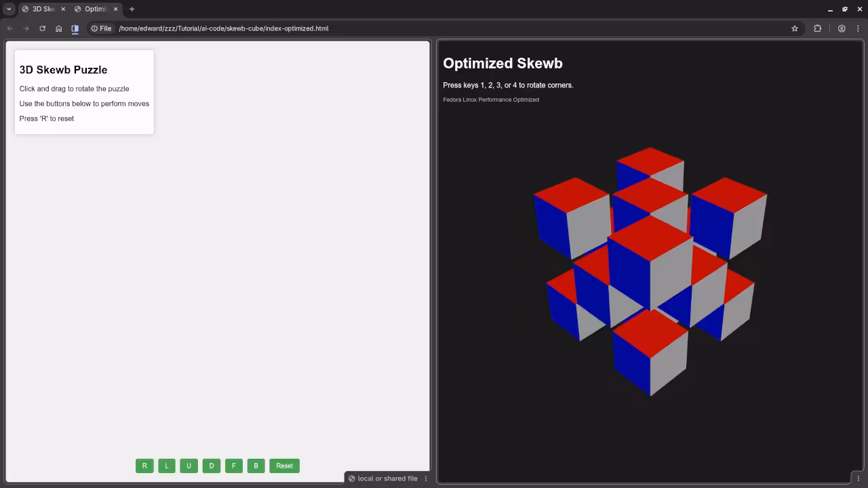Open the tab search chevron
868x488 pixels.
pyautogui.click(x=9, y=9)
